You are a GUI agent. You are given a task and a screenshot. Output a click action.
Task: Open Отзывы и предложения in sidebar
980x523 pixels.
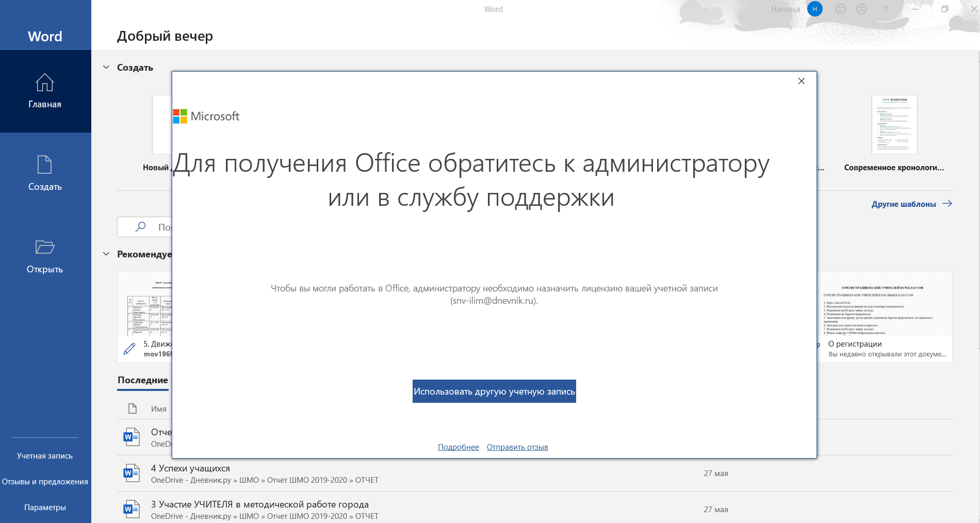[x=45, y=482]
